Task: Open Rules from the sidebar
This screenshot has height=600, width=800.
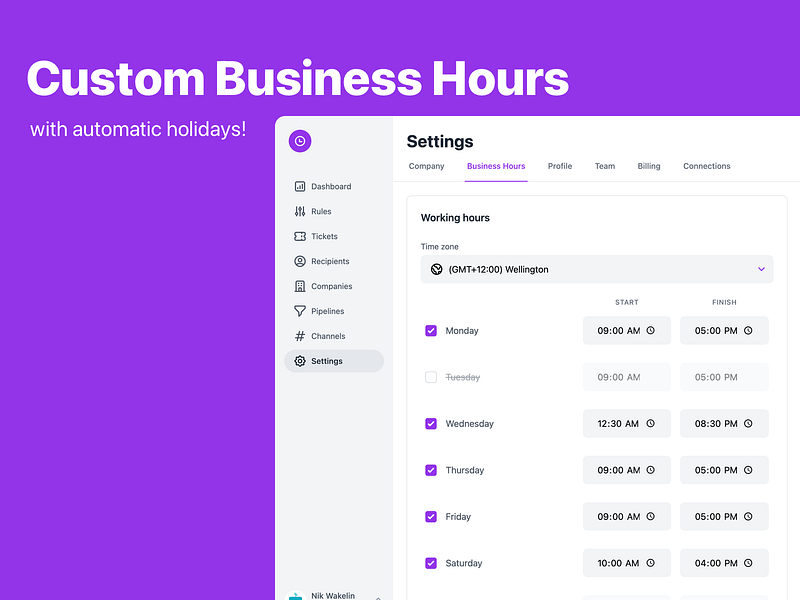Action: (334, 211)
